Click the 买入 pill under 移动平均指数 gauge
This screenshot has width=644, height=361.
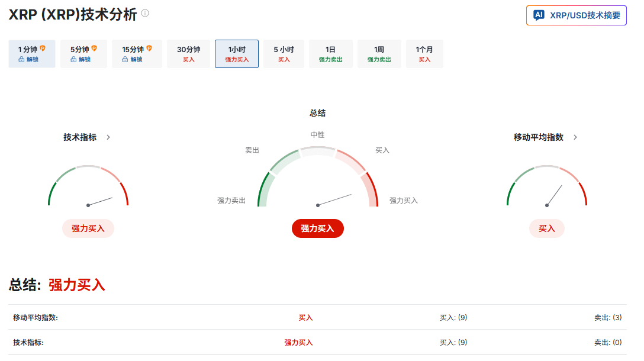point(547,228)
